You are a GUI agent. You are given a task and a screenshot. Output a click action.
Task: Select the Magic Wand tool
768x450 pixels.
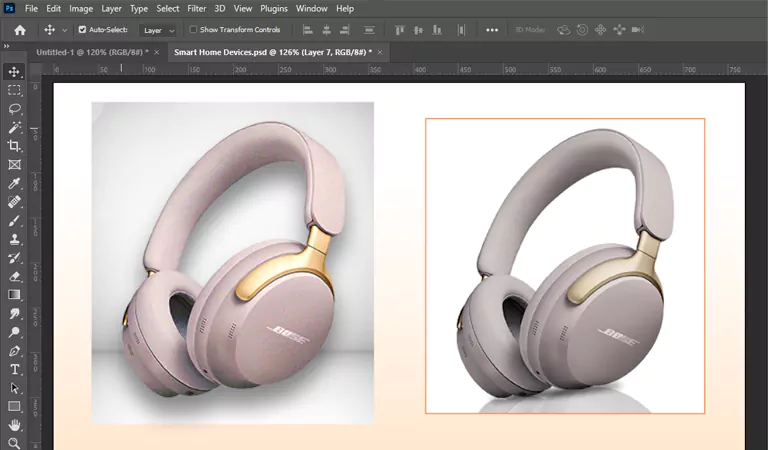pyautogui.click(x=14, y=127)
